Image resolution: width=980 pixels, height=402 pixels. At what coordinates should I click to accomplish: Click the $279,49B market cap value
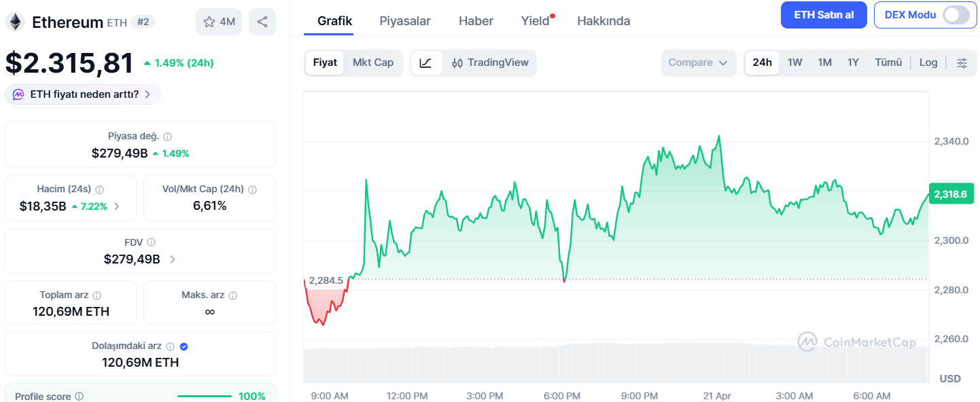click(120, 153)
